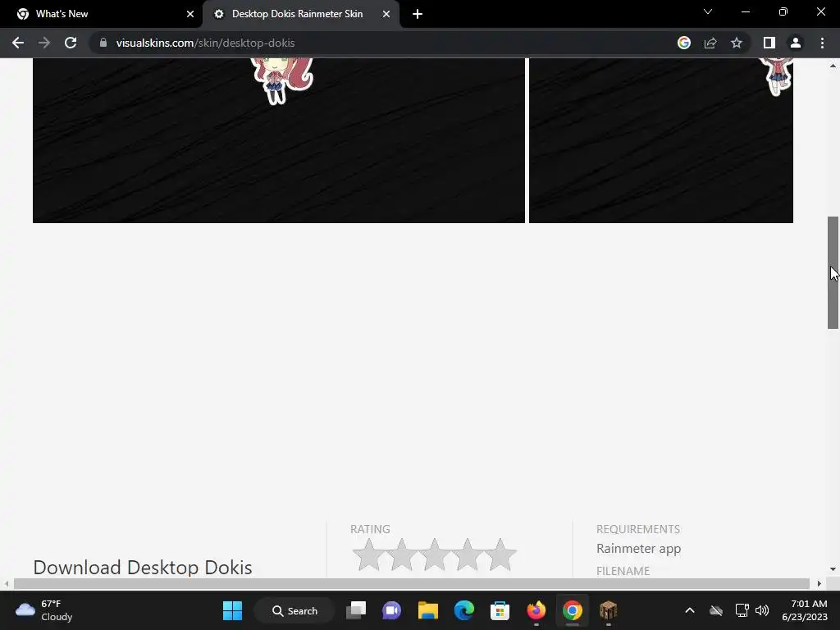This screenshot has width=840, height=630.
Task: Click the Chrome taskbar icon
Action: point(572,610)
